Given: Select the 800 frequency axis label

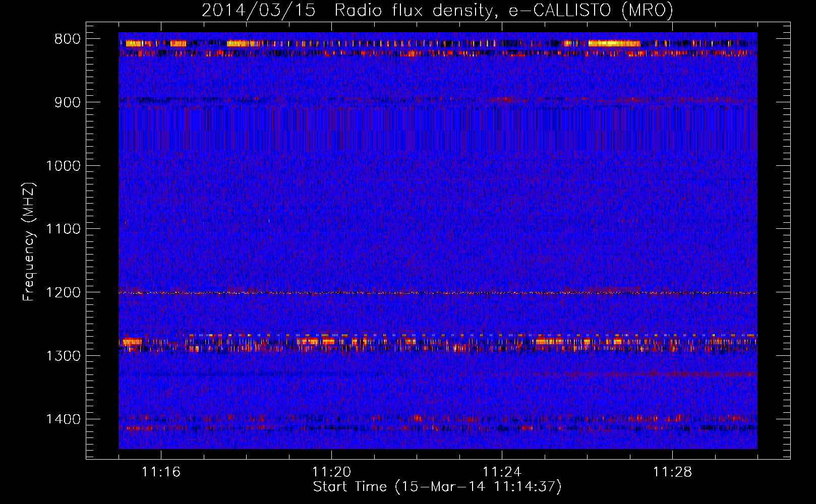Looking at the screenshot, I should tap(67, 39).
